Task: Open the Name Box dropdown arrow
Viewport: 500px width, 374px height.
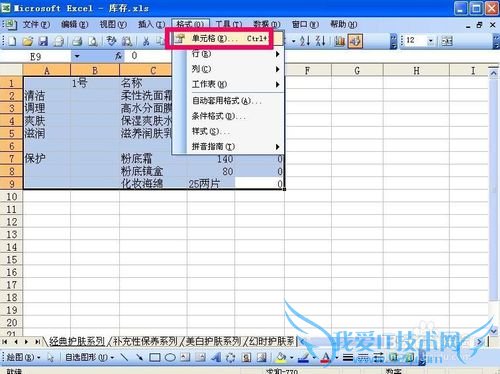Action: (x=77, y=56)
